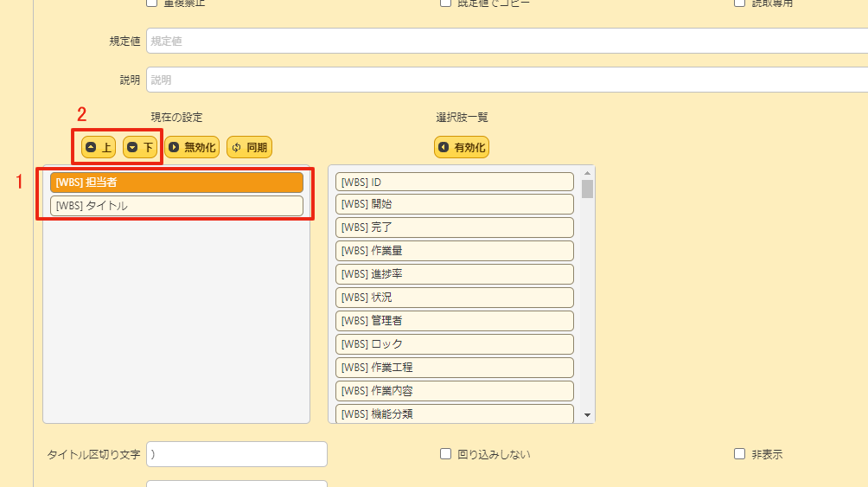Screen dimensions: 868x487
Task: Select [WBS] 担当者 in current settings
Action: pos(176,183)
